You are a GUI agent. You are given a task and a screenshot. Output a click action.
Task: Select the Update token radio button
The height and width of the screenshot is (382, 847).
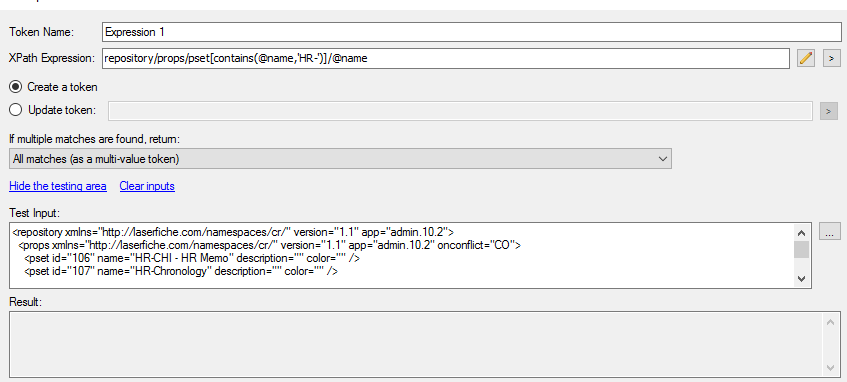pyautogui.click(x=16, y=110)
